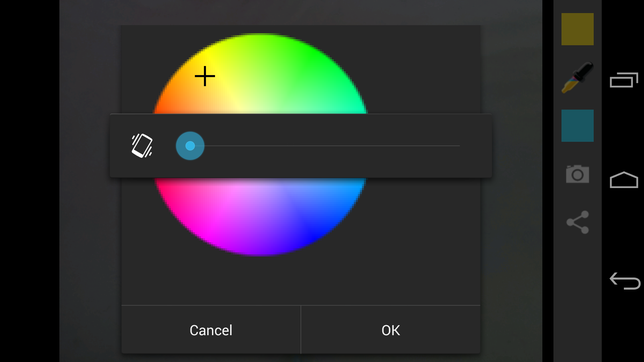Select the olive yellow color swatch

click(577, 29)
